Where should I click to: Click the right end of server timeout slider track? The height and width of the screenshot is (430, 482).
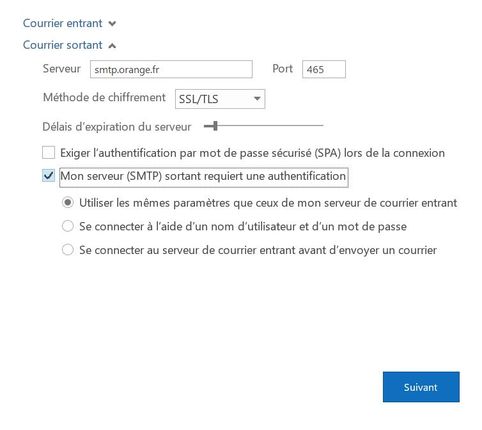click(322, 126)
